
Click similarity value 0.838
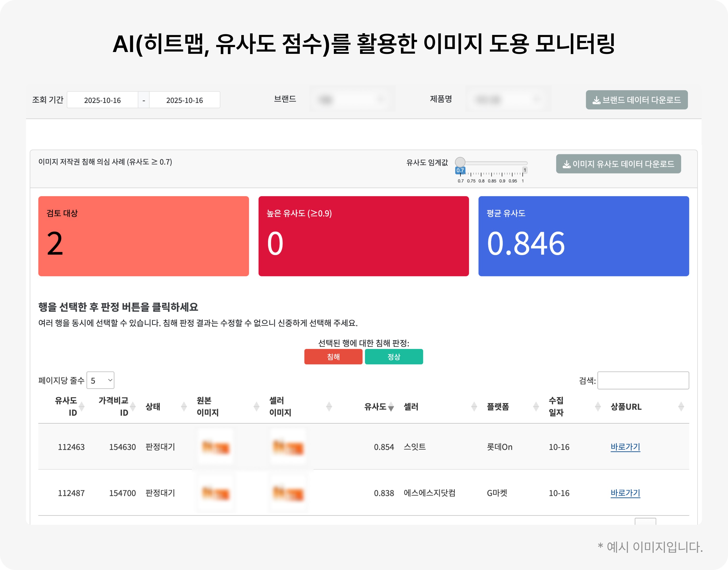click(384, 493)
